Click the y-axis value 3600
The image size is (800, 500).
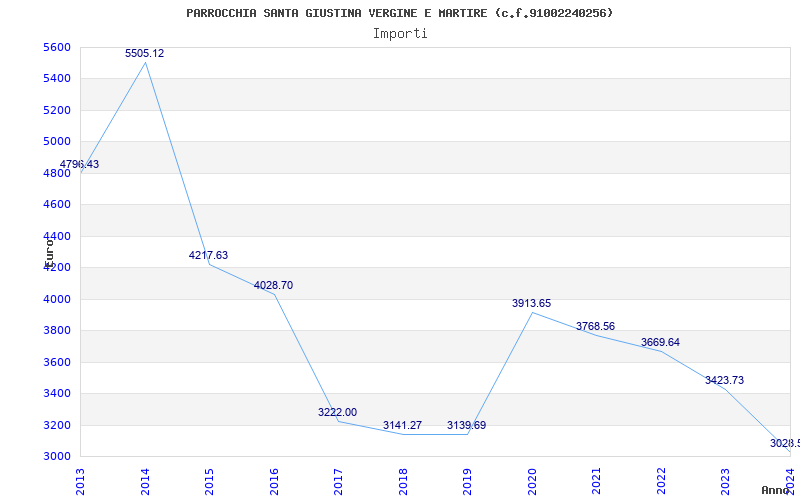pyautogui.click(x=58, y=362)
